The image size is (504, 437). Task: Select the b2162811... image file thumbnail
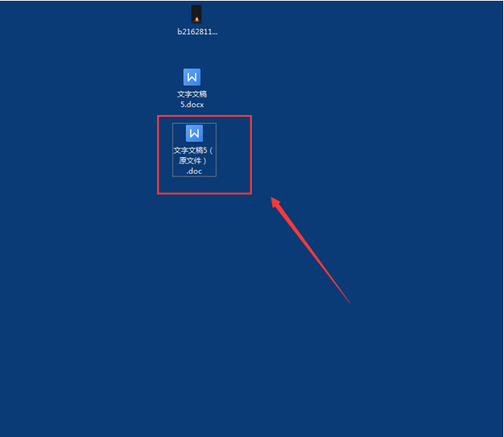(197, 14)
